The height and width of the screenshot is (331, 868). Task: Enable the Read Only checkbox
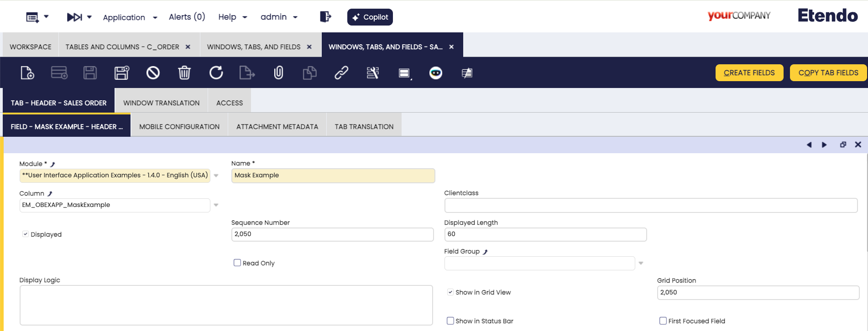(x=237, y=263)
